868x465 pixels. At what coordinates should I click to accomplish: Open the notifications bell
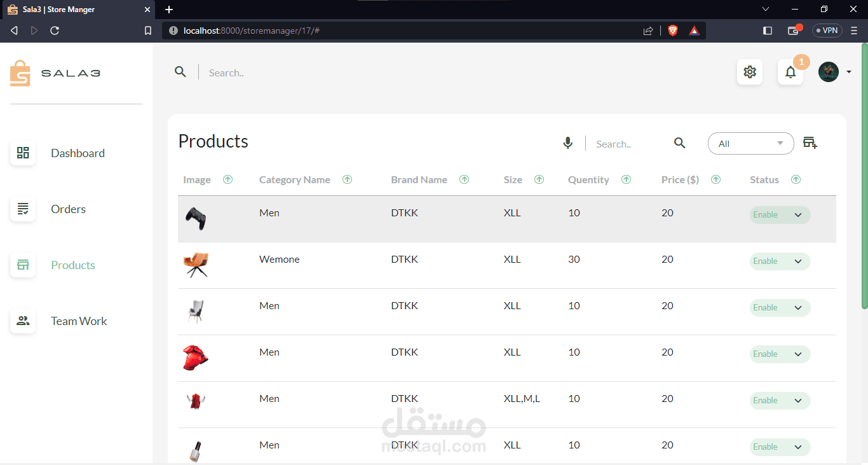tap(790, 72)
